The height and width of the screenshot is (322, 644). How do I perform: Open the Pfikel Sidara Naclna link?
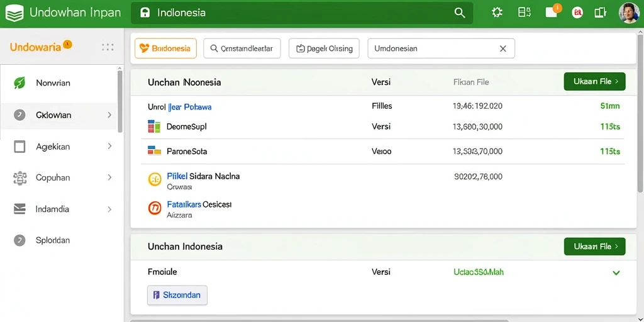coord(203,176)
